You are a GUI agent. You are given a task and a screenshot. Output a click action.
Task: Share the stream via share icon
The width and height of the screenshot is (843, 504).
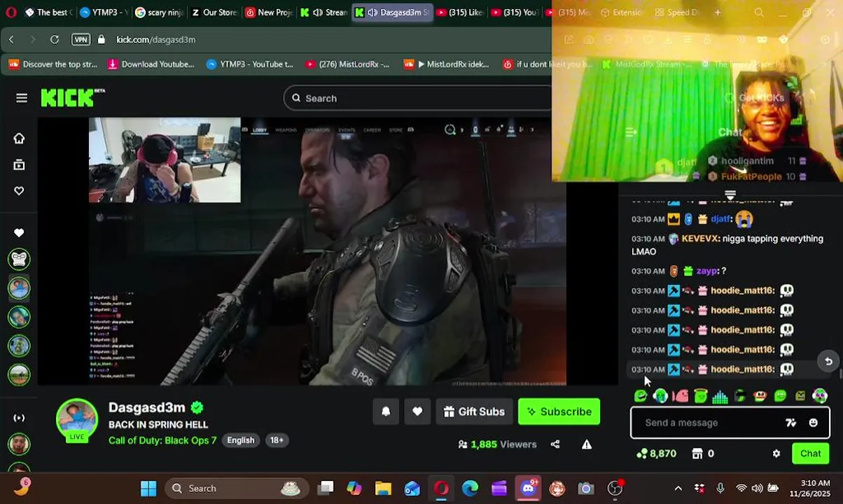555,444
